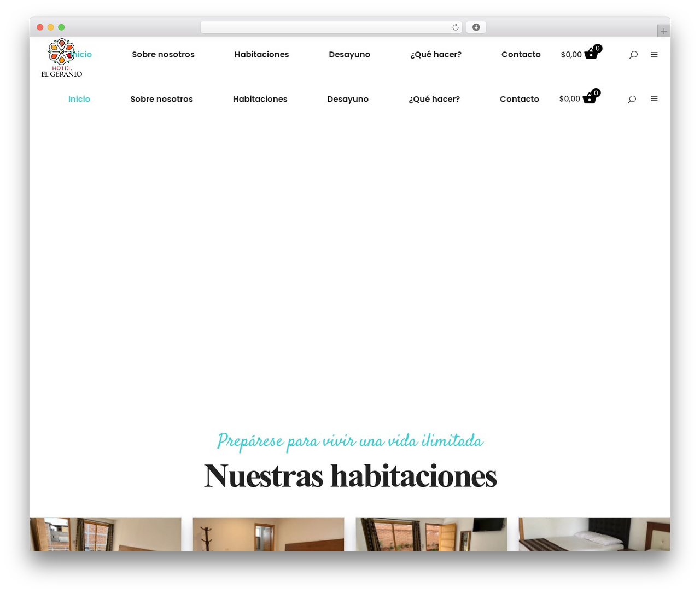Screen dimensions: 700x593
Task: Click the $0,00 cart total in top row
Action: click(x=571, y=55)
